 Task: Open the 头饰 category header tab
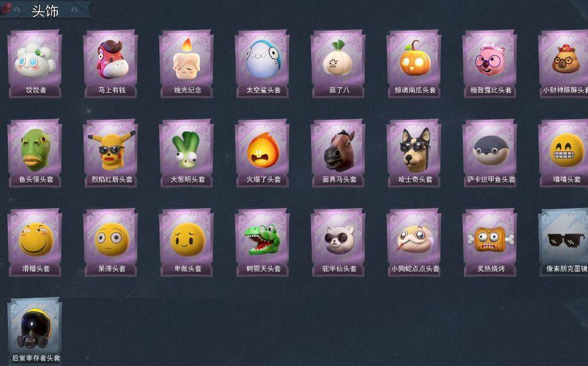[45, 10]
